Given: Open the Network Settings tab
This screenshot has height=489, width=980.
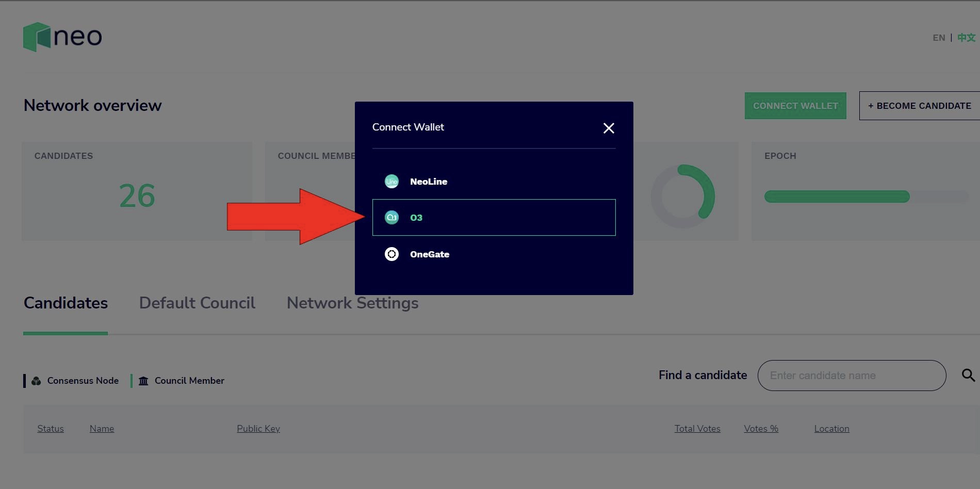Looking at the screenshot, I should pyautogui.click(x=352, y=303).
